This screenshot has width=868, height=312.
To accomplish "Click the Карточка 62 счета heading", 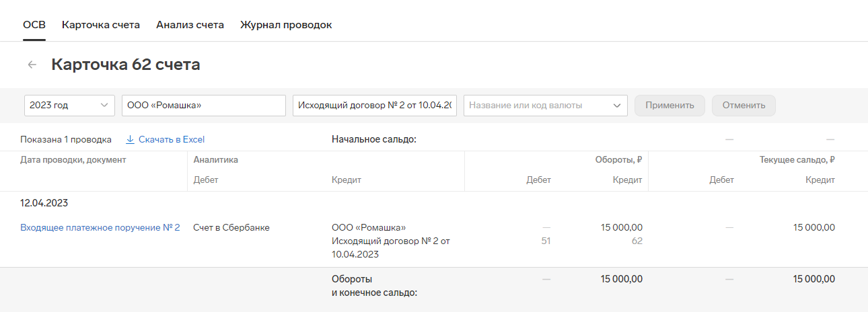I will (x=126, y=65).
